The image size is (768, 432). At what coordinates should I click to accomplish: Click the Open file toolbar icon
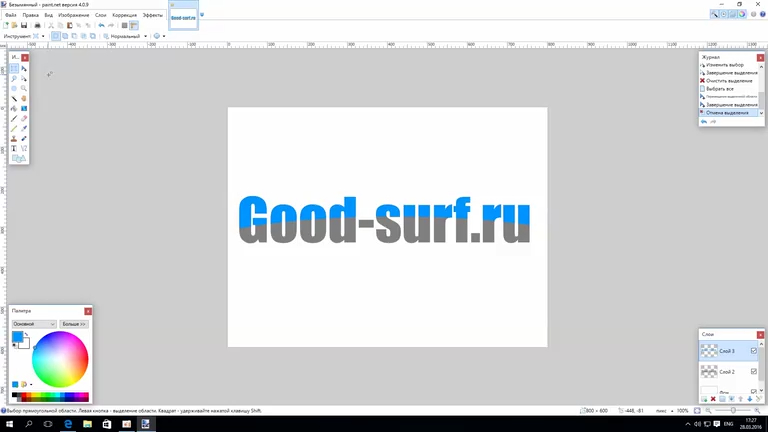pos(14,25)
